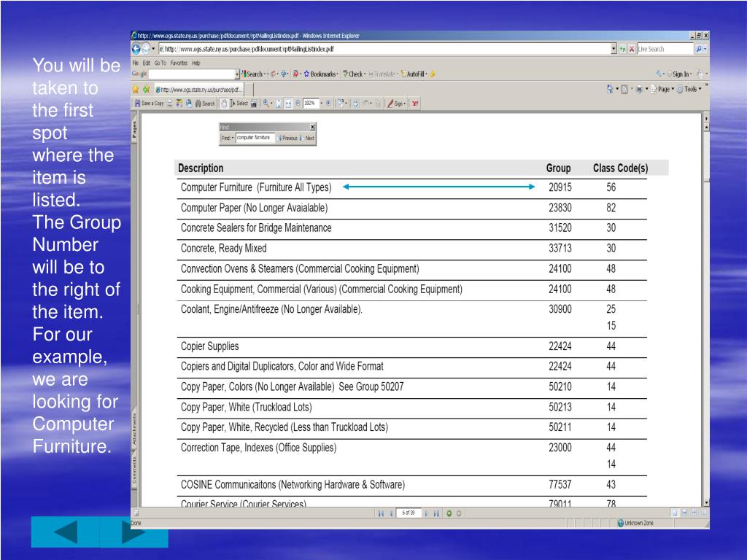This screenshot has width=747, height=560.
Task: Click the Yahoo toolbar icon
Action: pyautogui.click(x=416, y=104)
